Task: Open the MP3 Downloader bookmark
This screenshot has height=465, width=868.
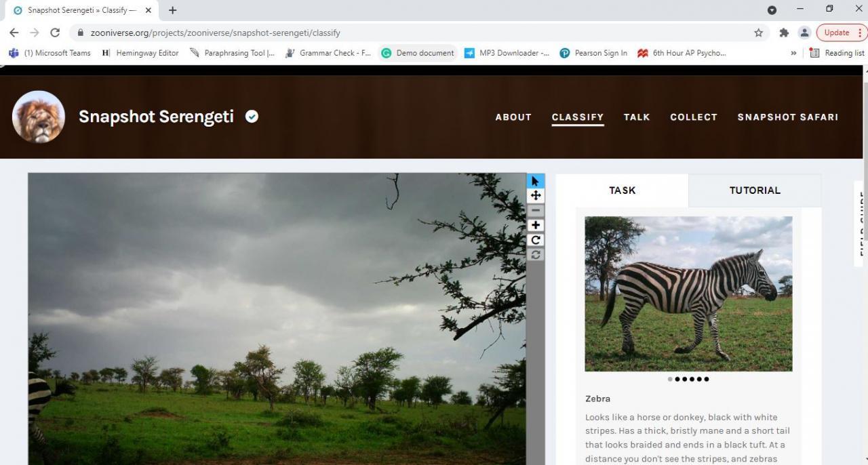Action: click(507, 53)
